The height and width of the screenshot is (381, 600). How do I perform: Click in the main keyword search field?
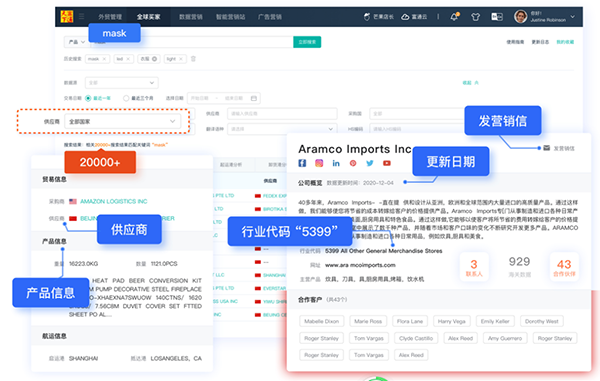192,42
